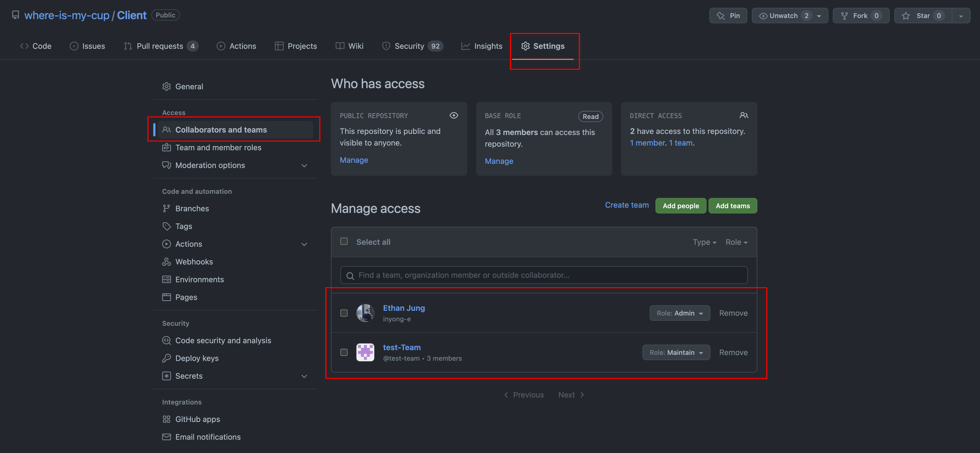Click the Branches sidebar icon
The height and width of the screenshot is (453, 980).
pyautogui.click(x=166, y=209)
